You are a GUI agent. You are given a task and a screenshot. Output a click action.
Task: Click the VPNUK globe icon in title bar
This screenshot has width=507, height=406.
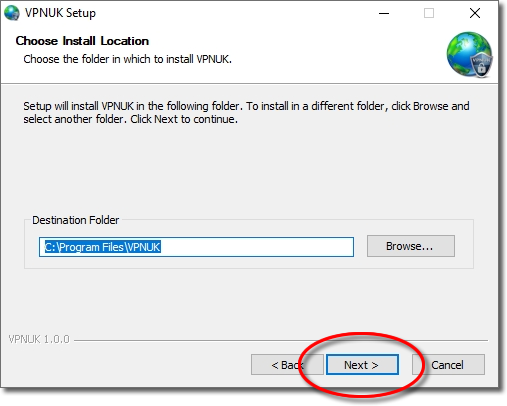[x=11, y=13]
